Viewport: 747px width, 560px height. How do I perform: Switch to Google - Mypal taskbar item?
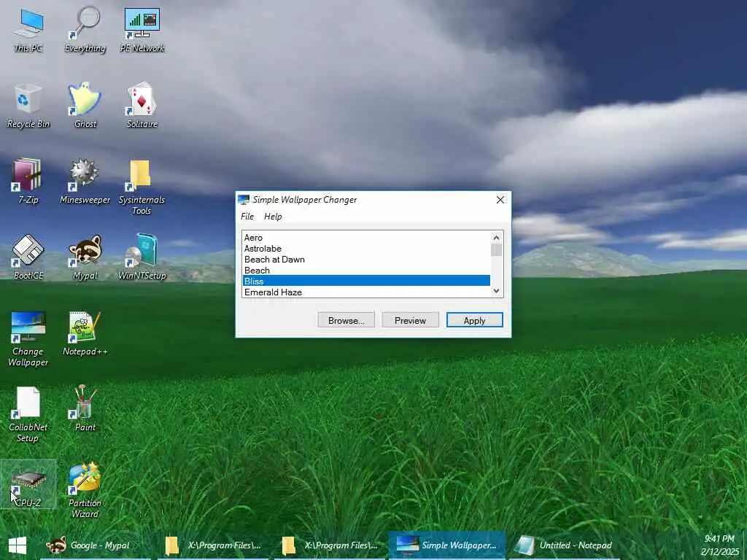tap(94, 545)
